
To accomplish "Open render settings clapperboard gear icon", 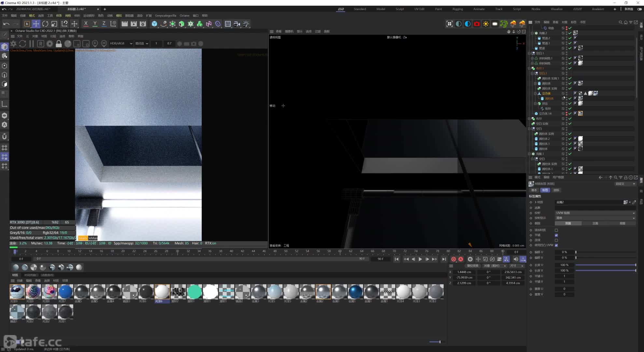I will [x=143, y=24].
